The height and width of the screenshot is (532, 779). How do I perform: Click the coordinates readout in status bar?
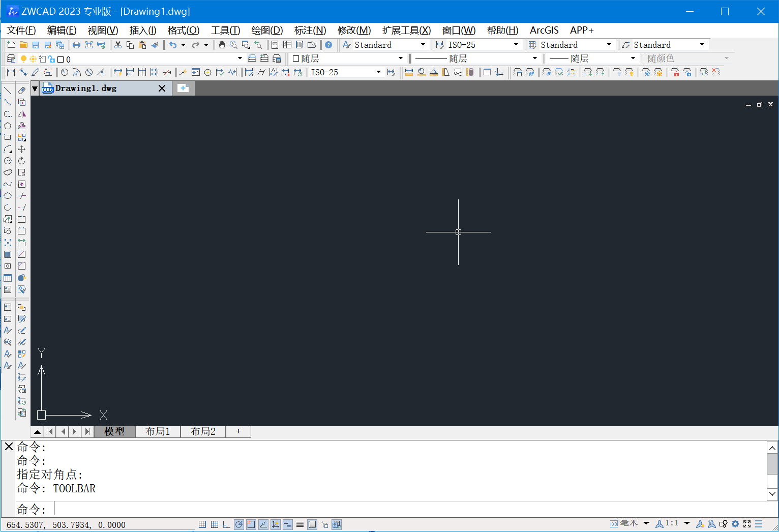click(66, 525)
